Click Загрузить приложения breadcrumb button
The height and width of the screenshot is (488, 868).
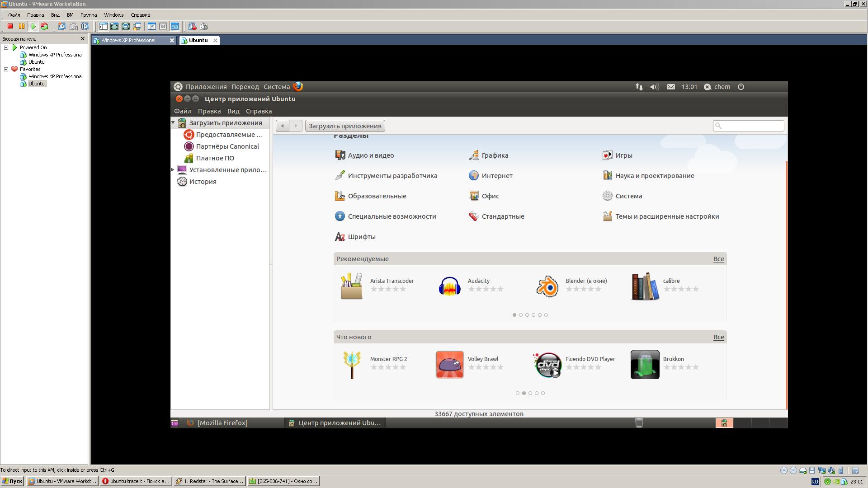[345, 126]
